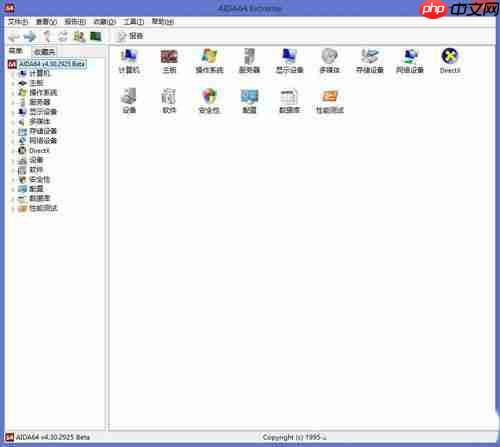Select 计算机 in the left tree
This screenshot has height=447, width=500.
pyautogui.click(x=40, y=73)
